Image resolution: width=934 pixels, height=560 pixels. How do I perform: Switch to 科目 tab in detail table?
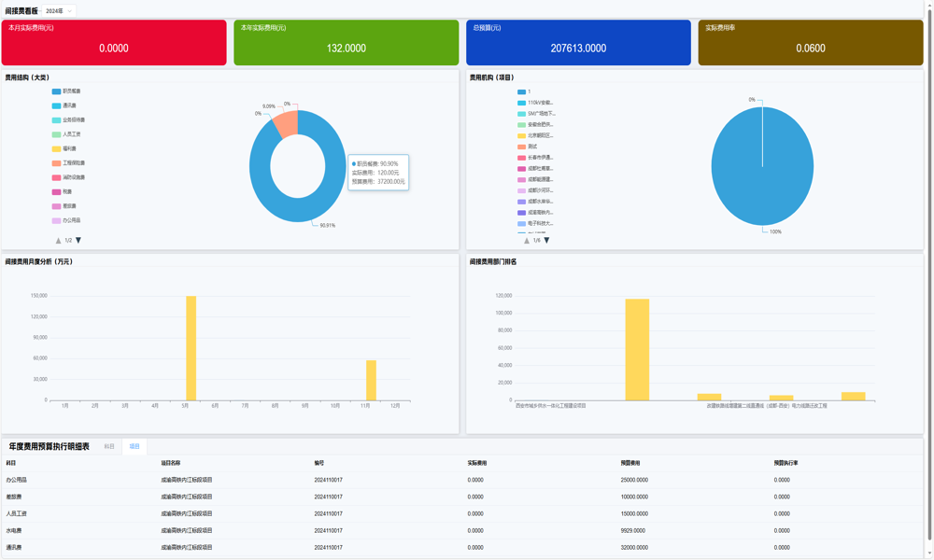(109, 447)
